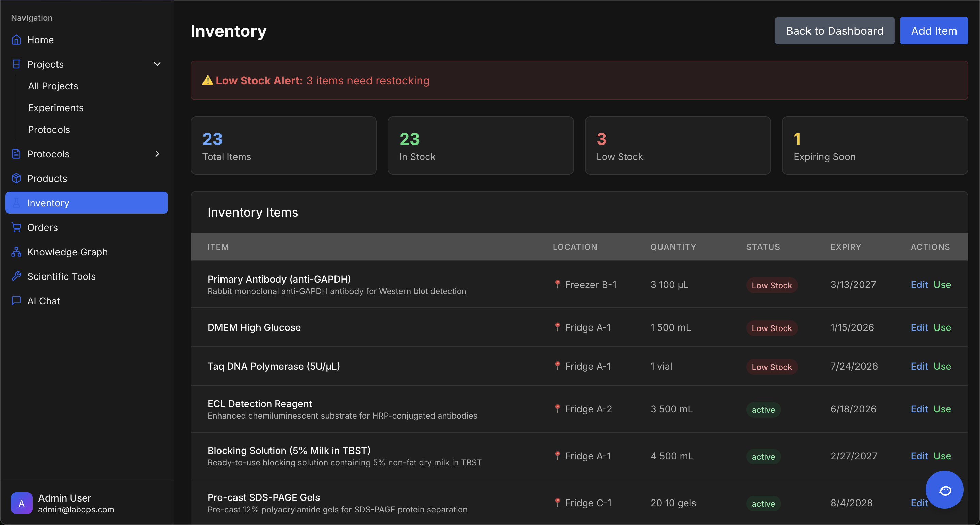The image size is (980, 525).
Task: Click the Home icon in navigation
Action: pyautogui.click(x=16, y=39)
